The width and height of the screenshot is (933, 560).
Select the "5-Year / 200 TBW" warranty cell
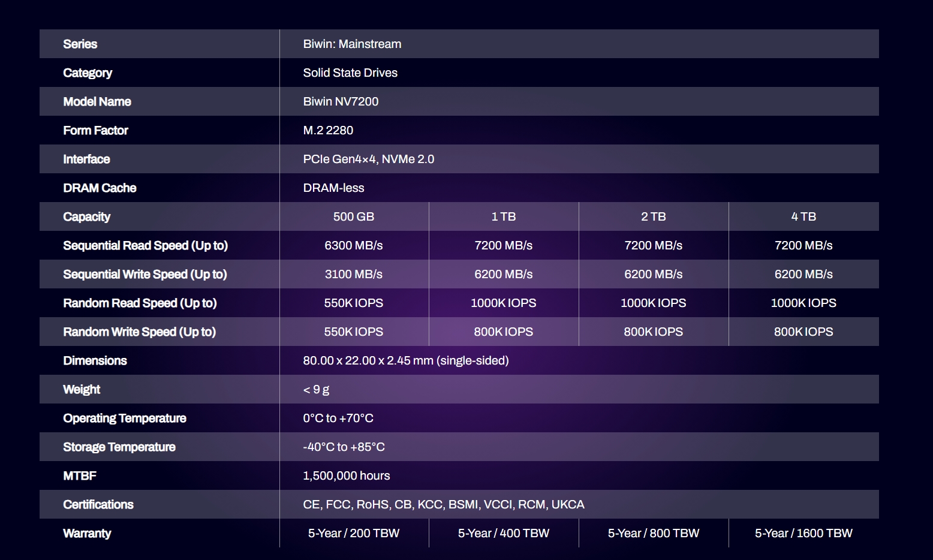[x=354, y=533]
